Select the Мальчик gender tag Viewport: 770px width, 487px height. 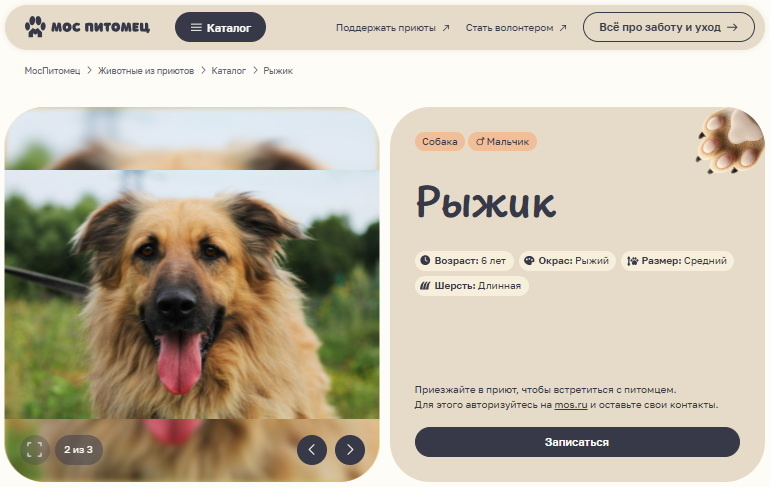coord(502,141)
